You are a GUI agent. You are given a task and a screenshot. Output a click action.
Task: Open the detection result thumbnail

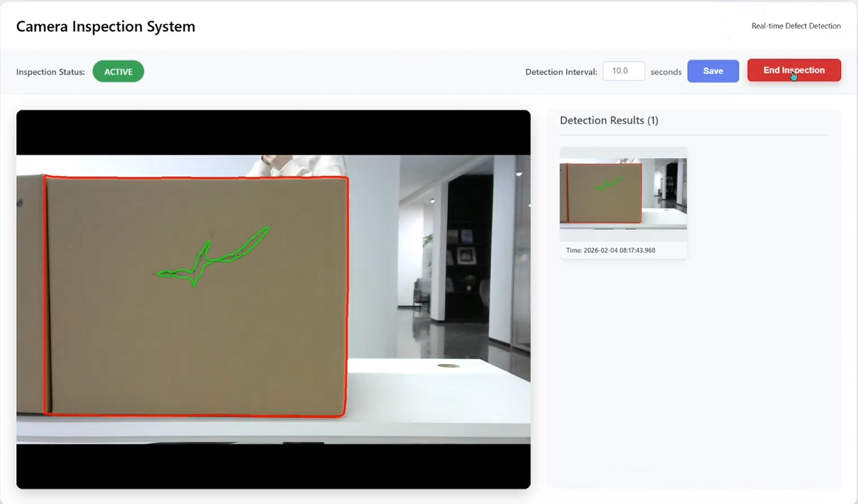coord(623,194)
